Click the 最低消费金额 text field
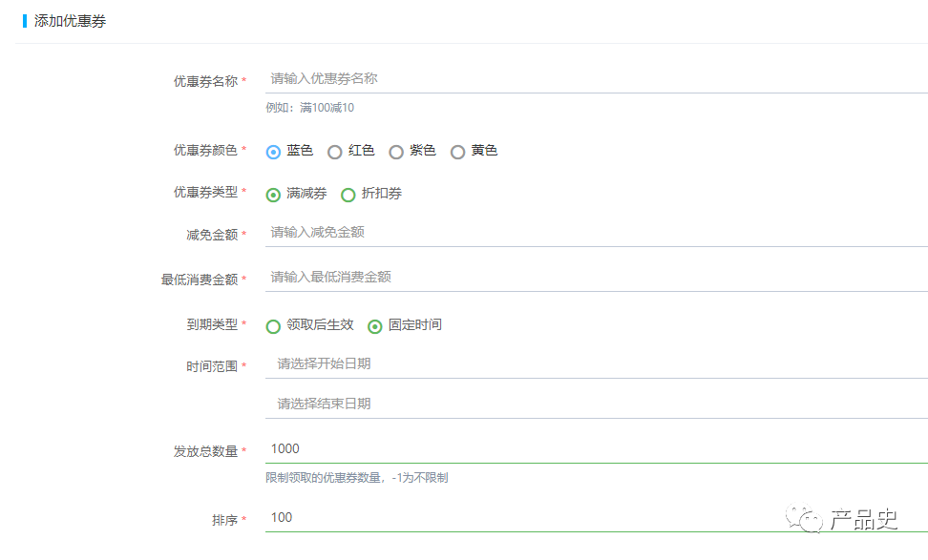 (x=596, y=278)
